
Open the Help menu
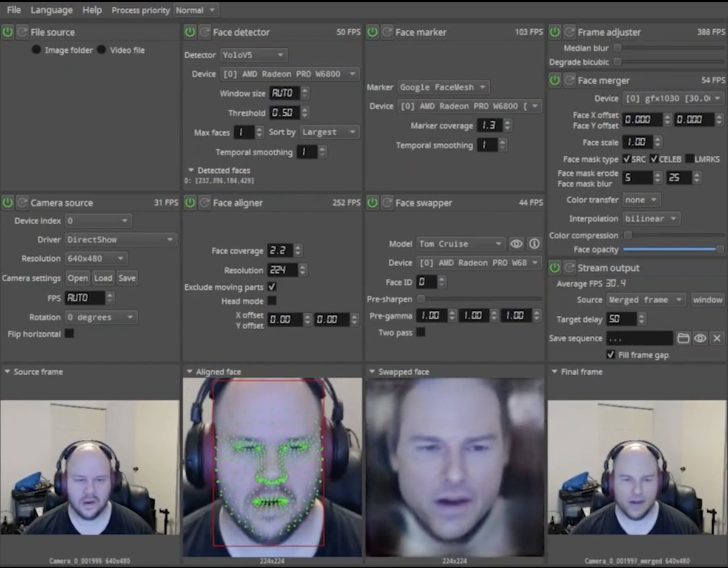click(92, 10)
